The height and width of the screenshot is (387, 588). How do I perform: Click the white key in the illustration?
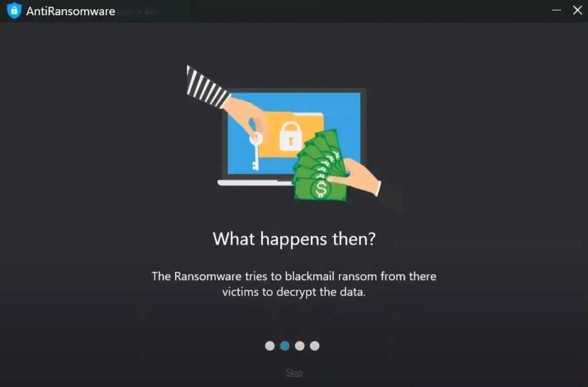[255, 151]
